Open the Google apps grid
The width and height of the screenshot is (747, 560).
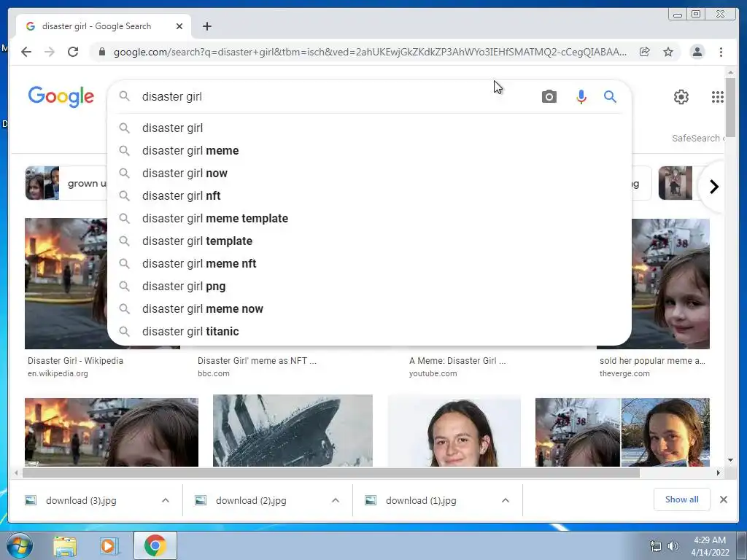point(718,97)
